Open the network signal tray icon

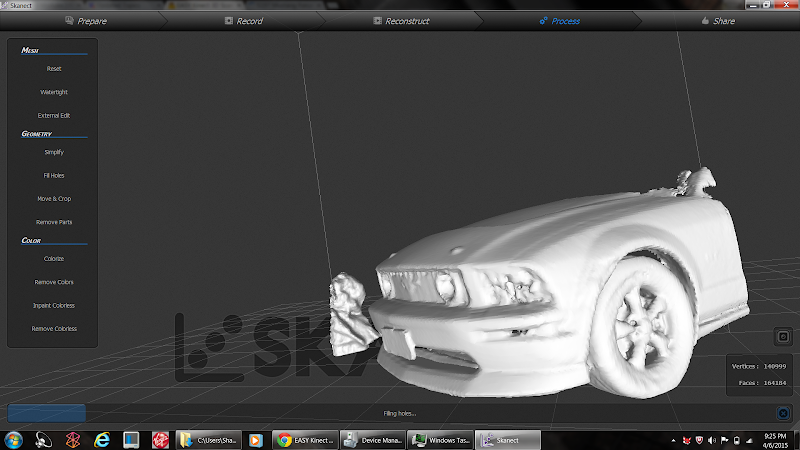coord(749,440)
